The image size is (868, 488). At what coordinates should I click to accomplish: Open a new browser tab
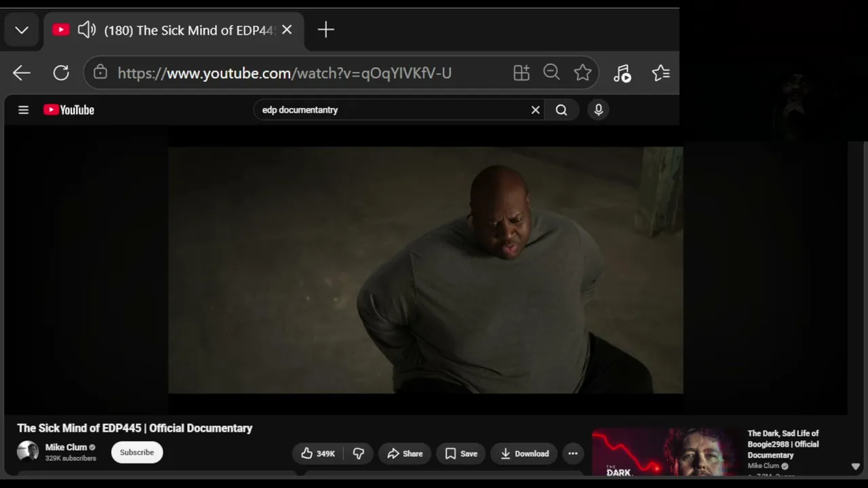tap(325, 30)
